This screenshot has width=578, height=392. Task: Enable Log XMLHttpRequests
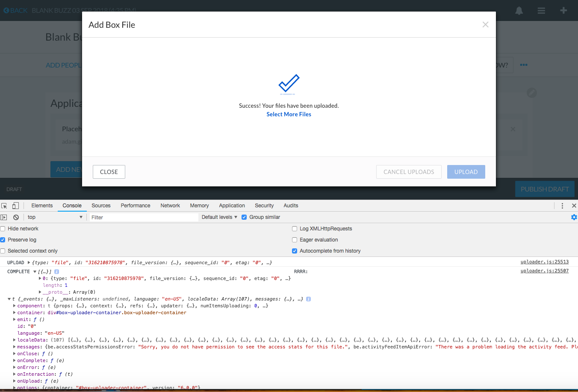click(294, 229)
